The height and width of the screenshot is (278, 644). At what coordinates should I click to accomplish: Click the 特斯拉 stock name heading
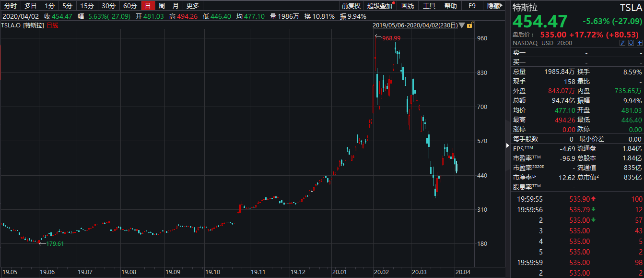point(526,7)
